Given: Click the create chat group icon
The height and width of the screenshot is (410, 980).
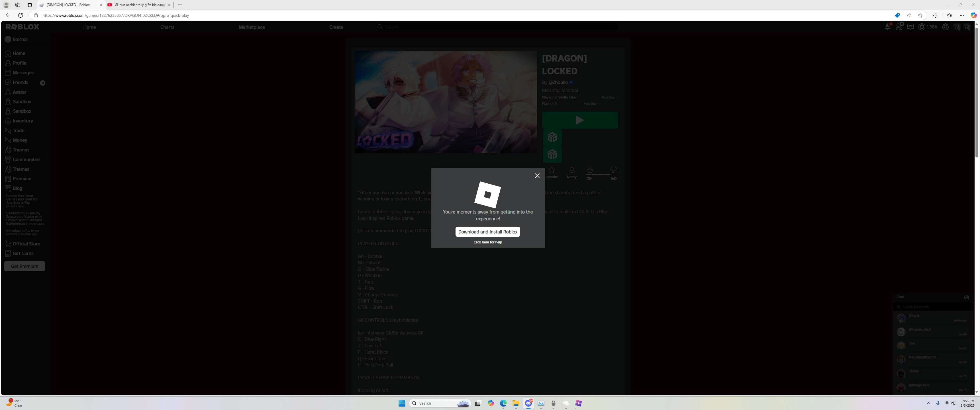Looking at the screenshot, I should 967,297.
